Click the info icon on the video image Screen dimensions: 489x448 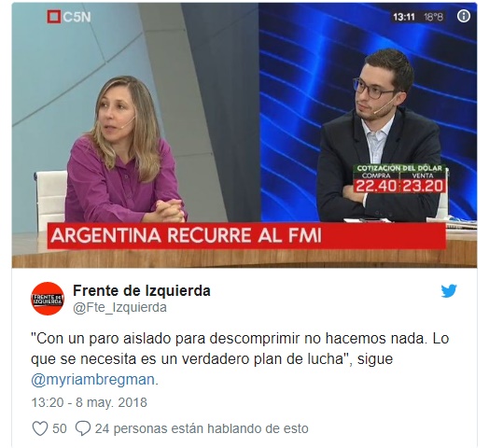pyautogui.click(x=464, y=16)
